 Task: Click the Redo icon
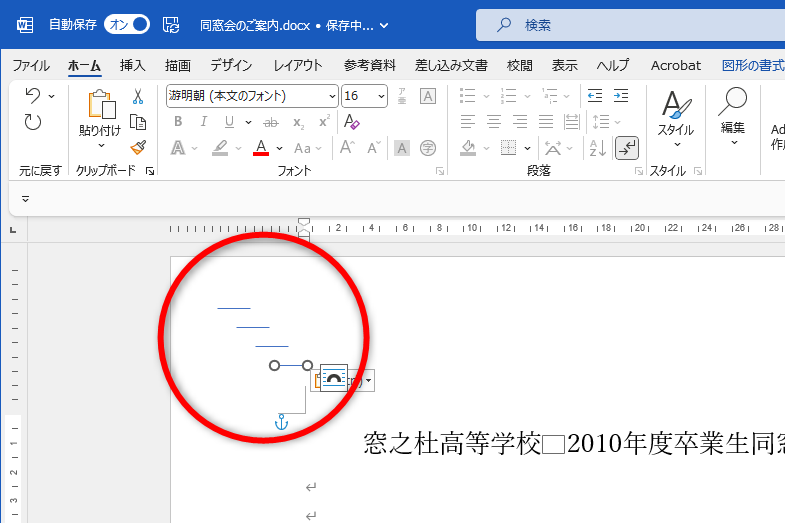tap(33, 122)
